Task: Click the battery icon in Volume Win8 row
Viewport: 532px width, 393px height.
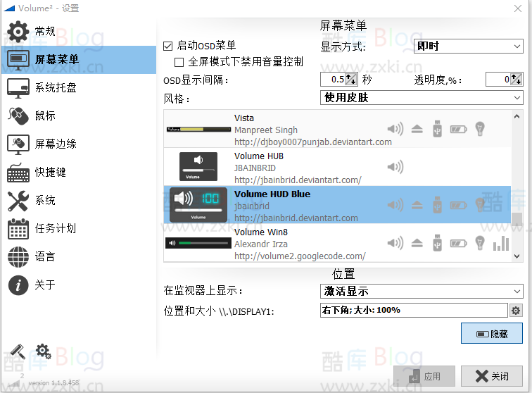Action: 458,244
